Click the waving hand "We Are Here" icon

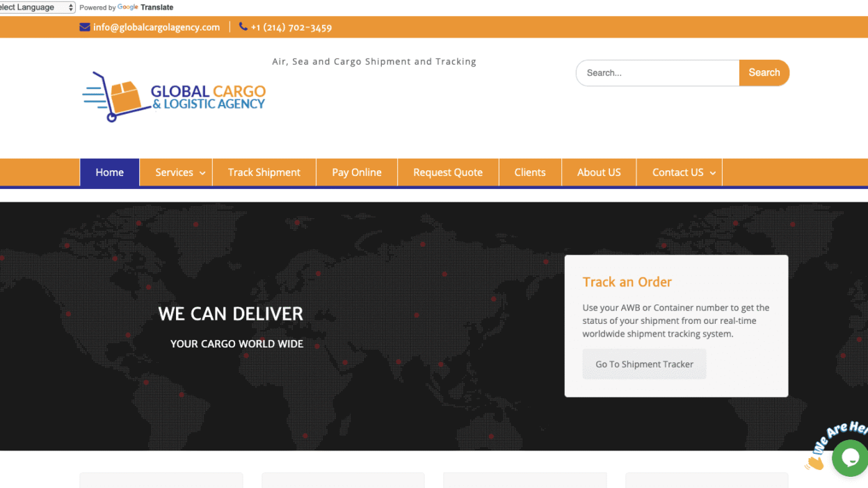tap(815, 461)
